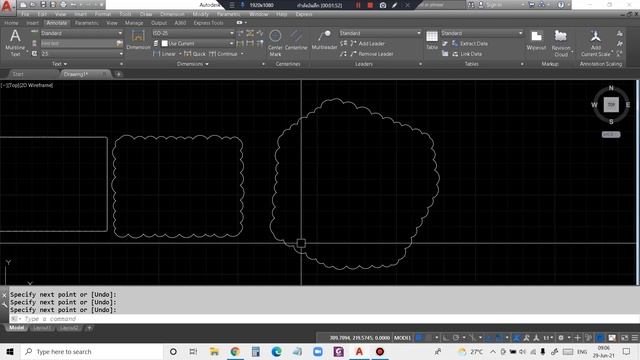640x360 pixels.
Task: Activate the Revision Cloud tool
Action: 561,43
